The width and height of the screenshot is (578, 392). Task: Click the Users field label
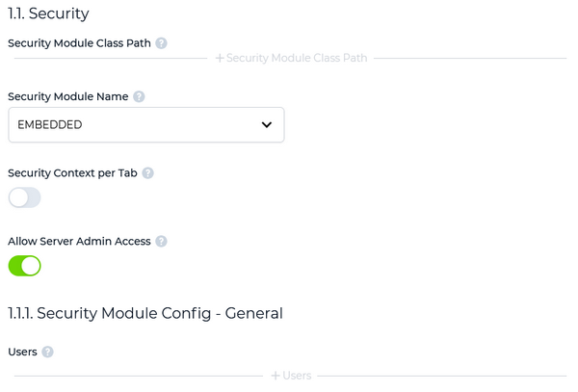click(x=22, y=352)
